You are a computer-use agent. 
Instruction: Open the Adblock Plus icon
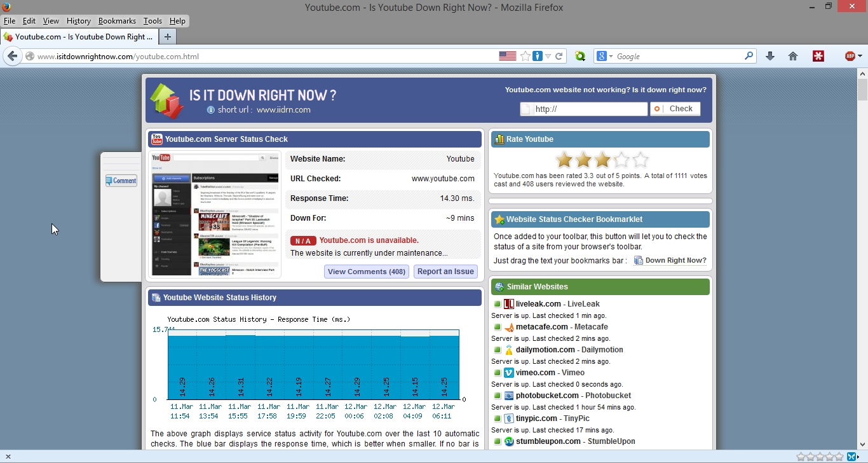[850, 56]
